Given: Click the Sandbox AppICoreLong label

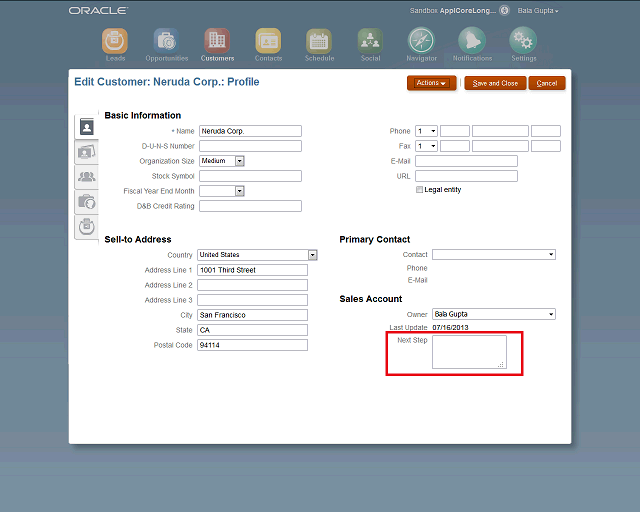Looking at the screenshot, I should 453,11.
